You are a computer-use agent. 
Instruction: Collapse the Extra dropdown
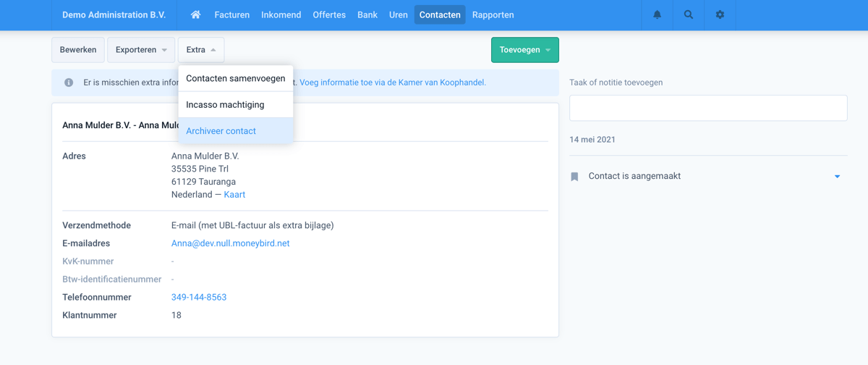coord(201,50)
